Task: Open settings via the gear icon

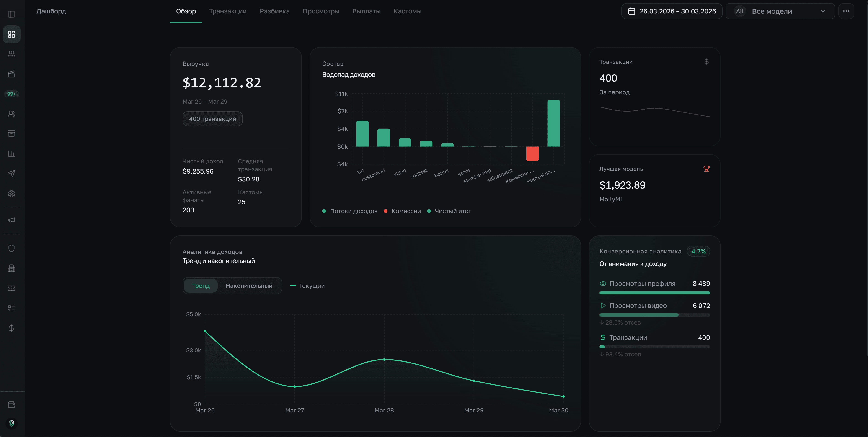Action: [11, 194]
